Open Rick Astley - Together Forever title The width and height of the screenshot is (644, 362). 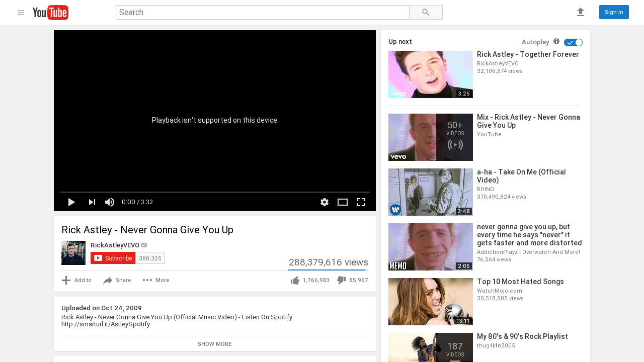pos(528,54)
